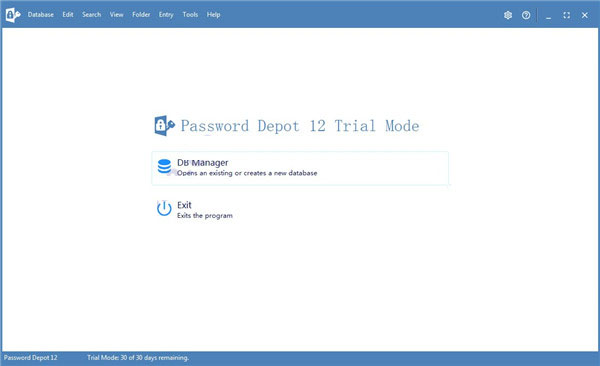Open the Database menu
This screenshot has height=366, width=600.
tap(41, 15)
